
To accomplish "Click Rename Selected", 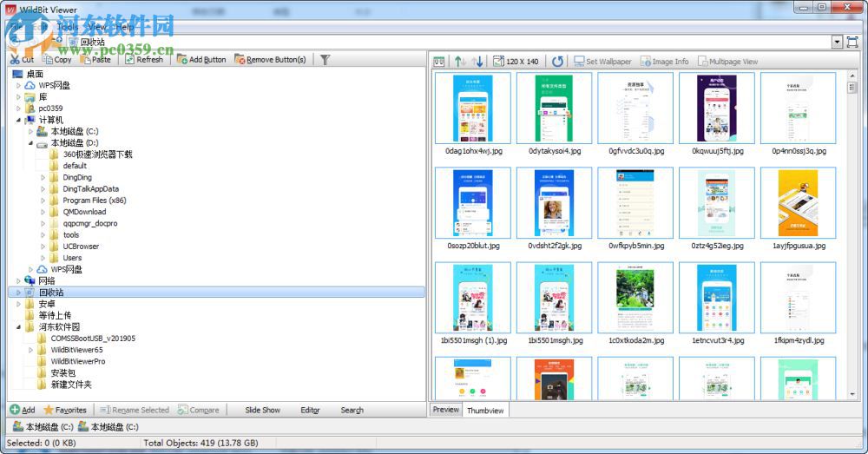I will pyautogui.click(x=135, y=410).
